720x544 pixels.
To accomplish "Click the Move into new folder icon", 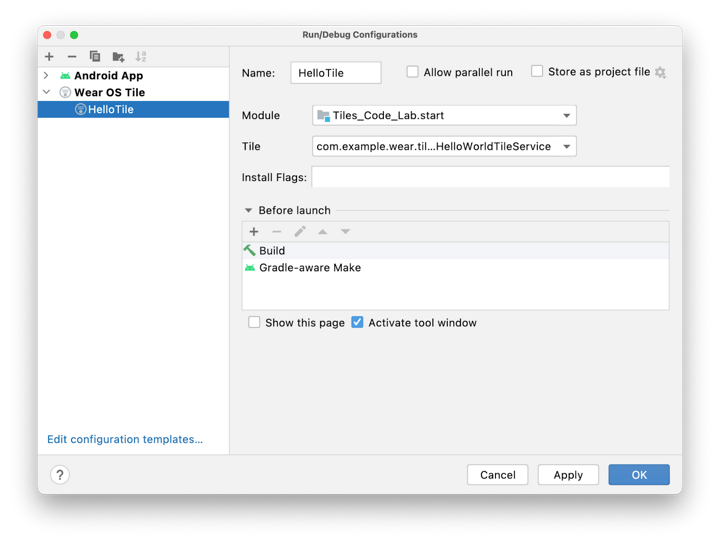I will (118, 57).
